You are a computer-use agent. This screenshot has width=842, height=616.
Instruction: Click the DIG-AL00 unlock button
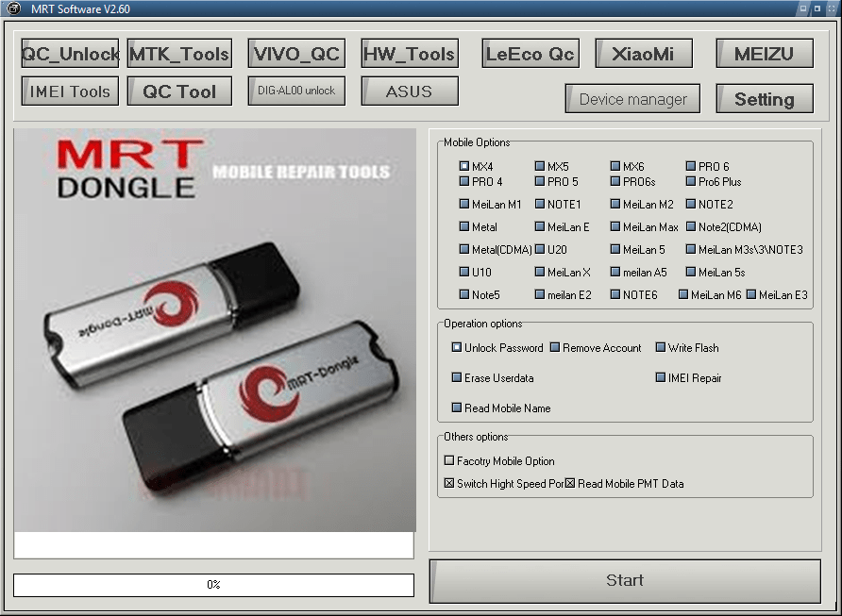click(x=296, y=91)
